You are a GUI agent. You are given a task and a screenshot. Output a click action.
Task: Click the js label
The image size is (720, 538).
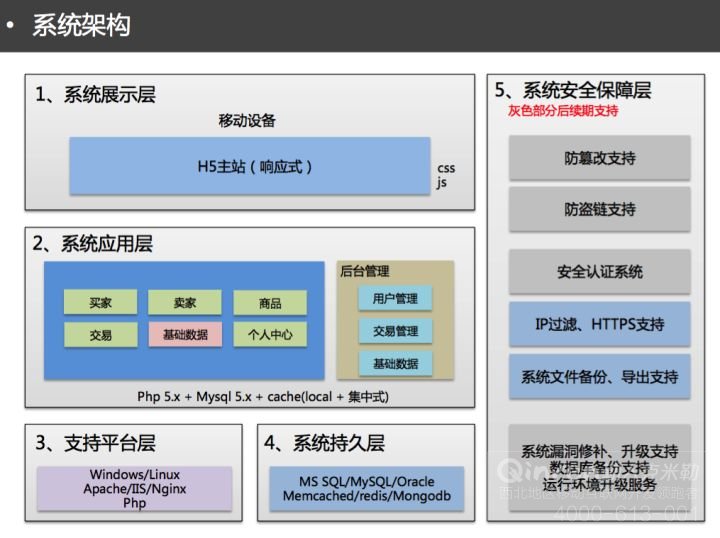tap(441, 183)
